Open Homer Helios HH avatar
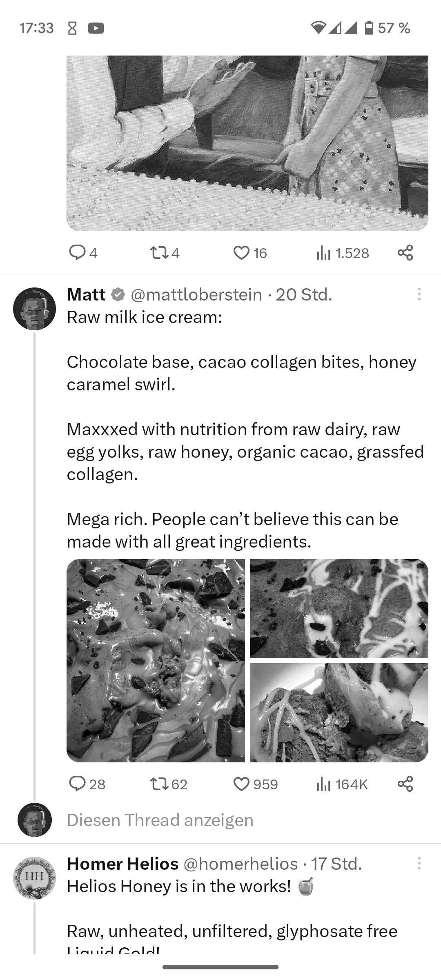This screenshot has height=980, width=441. [x=35, y=878]
